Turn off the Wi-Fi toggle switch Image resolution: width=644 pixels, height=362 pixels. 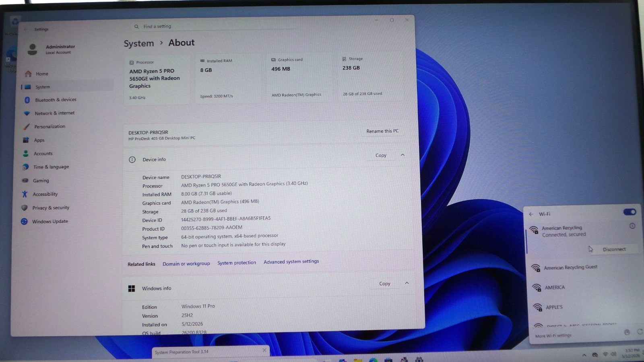pos(630,212)
